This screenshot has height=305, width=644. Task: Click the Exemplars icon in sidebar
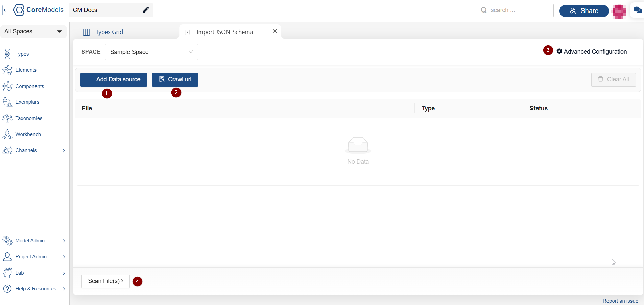(x=7, y=102)
